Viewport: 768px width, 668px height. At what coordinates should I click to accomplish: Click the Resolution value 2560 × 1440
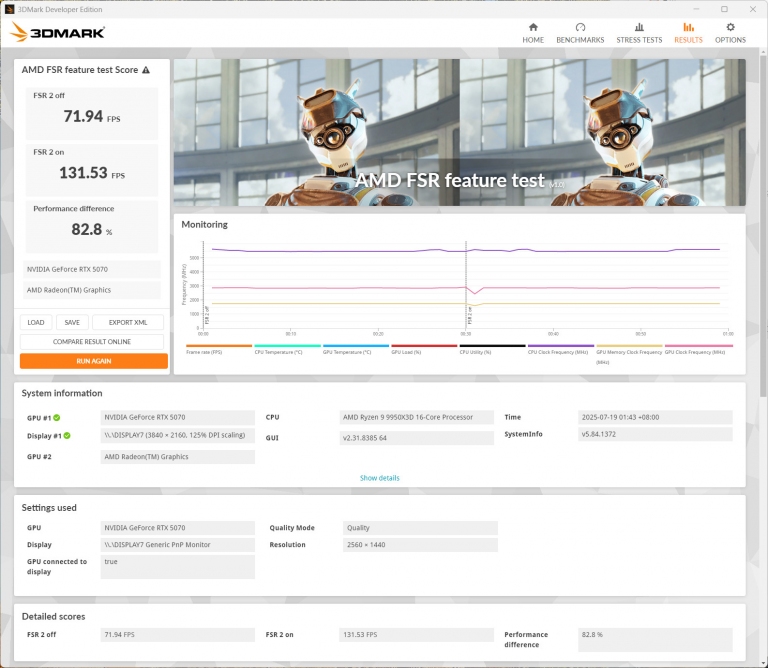click(x=420, y=545)
